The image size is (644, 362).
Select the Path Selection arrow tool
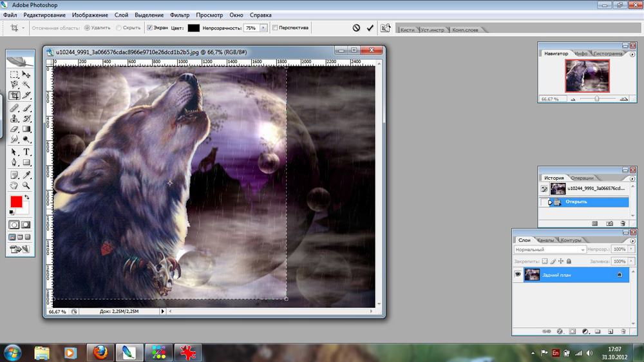click(x=14, y=152)
